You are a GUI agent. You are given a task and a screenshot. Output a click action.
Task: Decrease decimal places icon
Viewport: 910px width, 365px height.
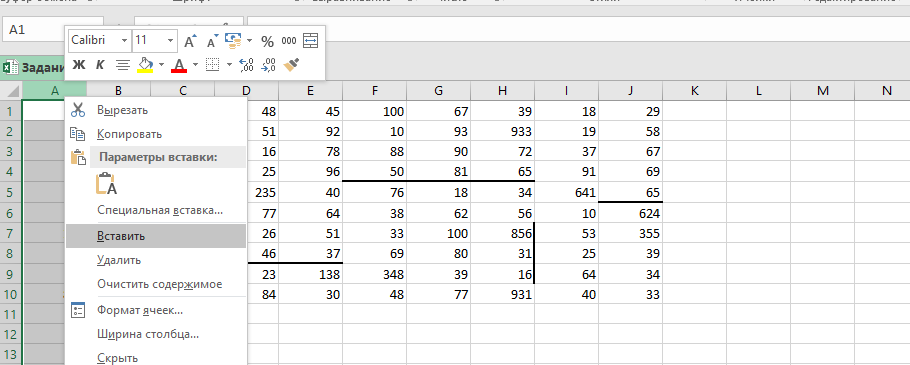coord(268,65)
